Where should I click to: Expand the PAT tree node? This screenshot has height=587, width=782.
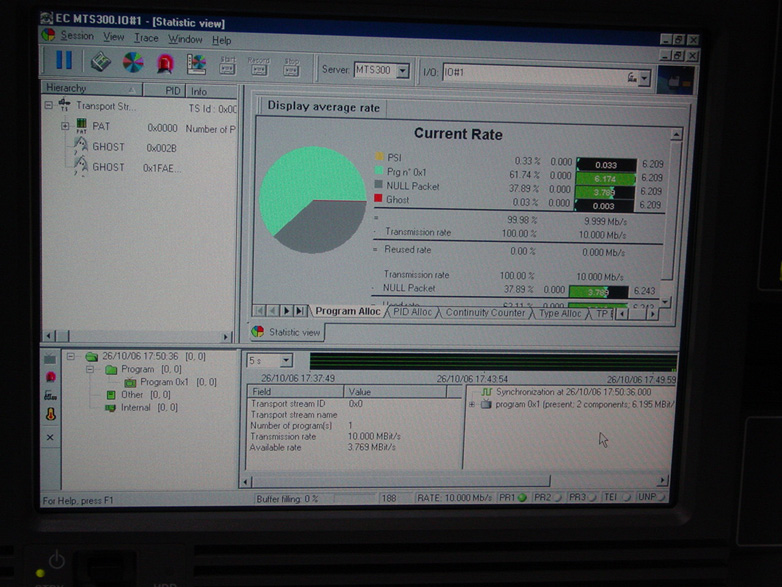[x=65, y=127]
